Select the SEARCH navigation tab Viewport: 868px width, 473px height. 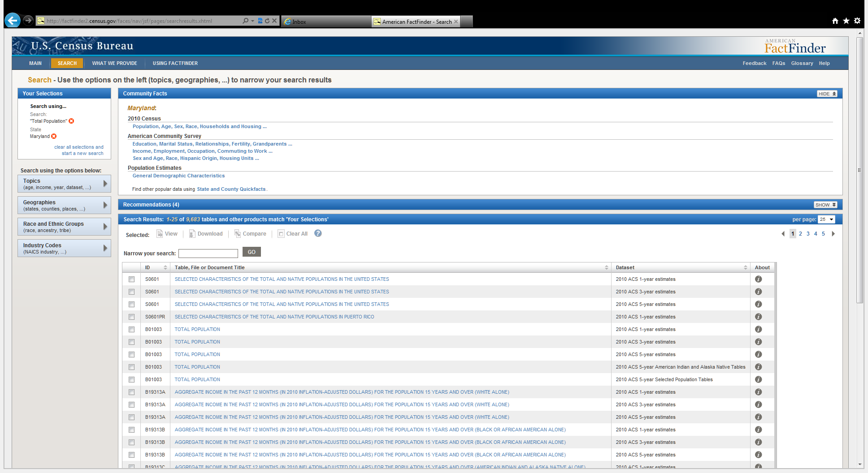point(67,63)
